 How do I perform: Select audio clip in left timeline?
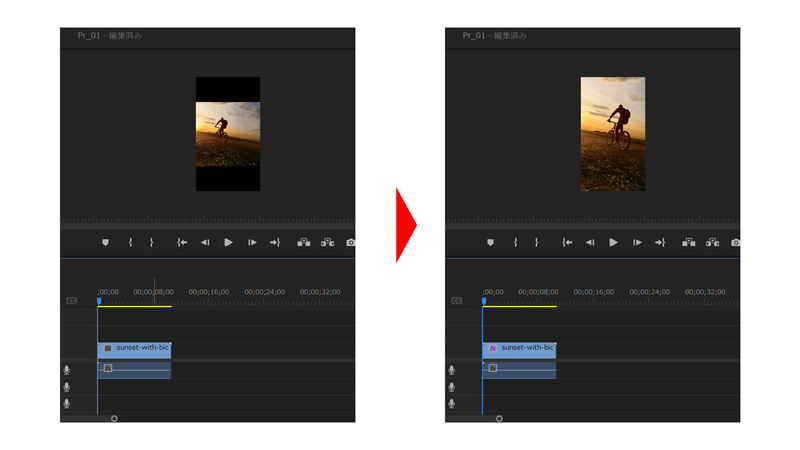click(134, 370)
